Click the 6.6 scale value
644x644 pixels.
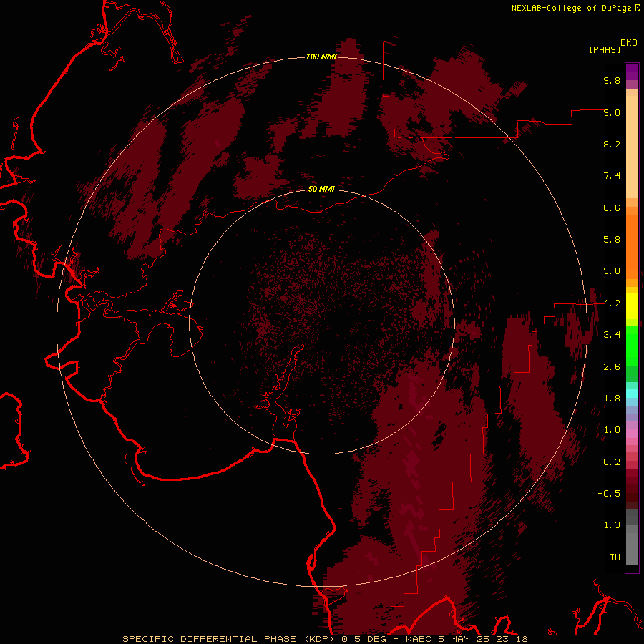(612, 208)
